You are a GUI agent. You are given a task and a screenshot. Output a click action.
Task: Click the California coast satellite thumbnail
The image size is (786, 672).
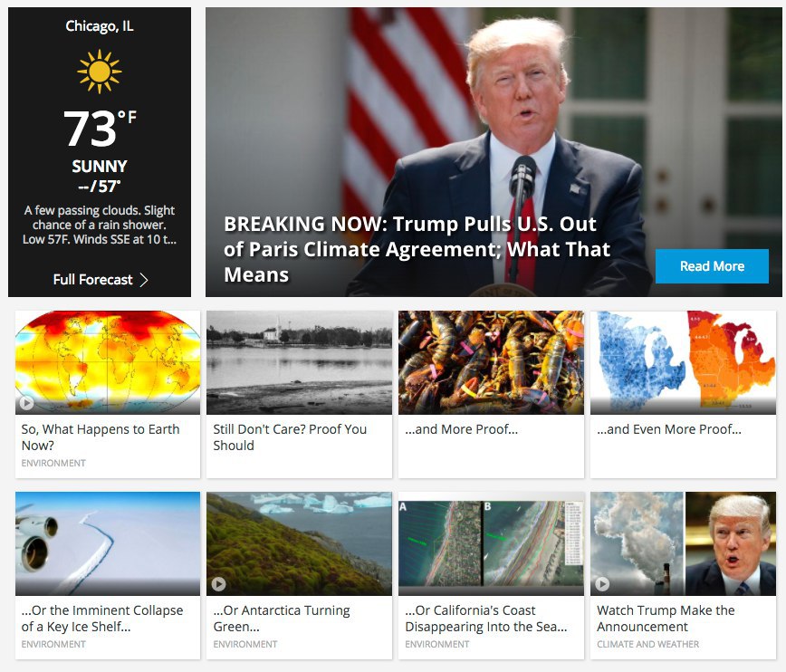point(491,543)
